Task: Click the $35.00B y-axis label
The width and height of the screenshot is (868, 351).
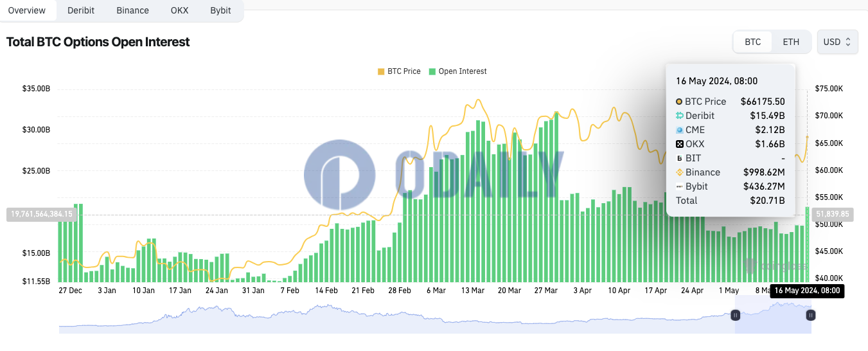Action: point(36,89)
